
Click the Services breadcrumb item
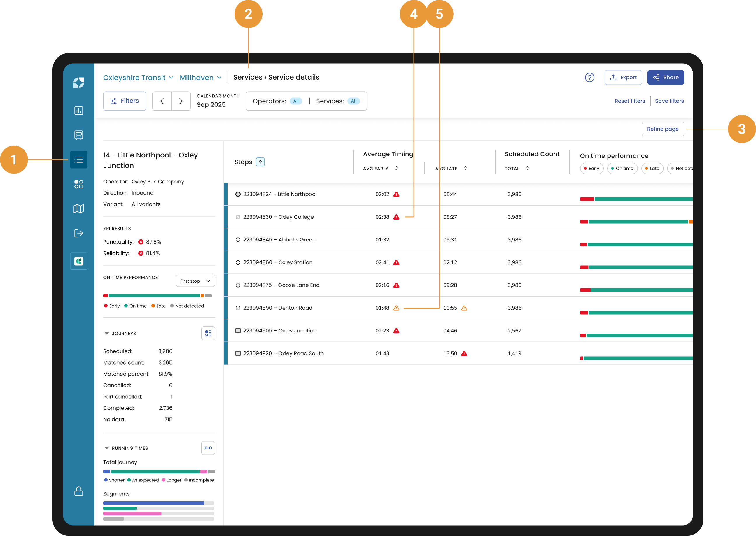247,77
